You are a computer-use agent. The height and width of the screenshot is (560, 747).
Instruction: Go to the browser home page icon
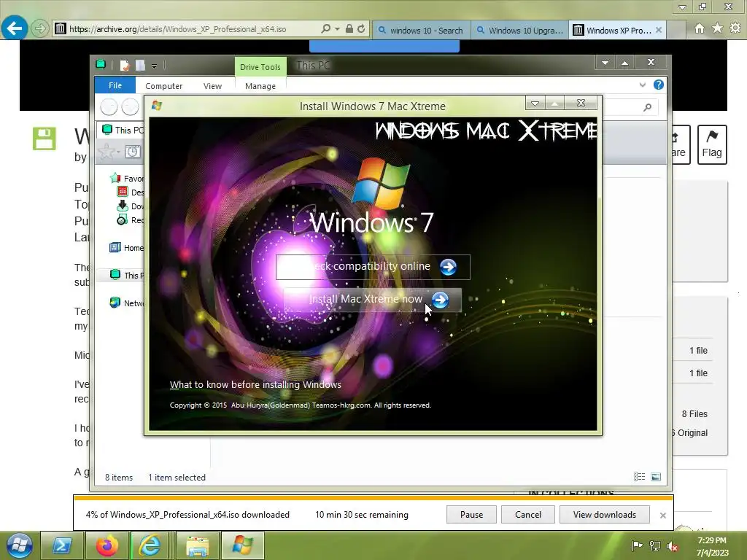(700, 28)
